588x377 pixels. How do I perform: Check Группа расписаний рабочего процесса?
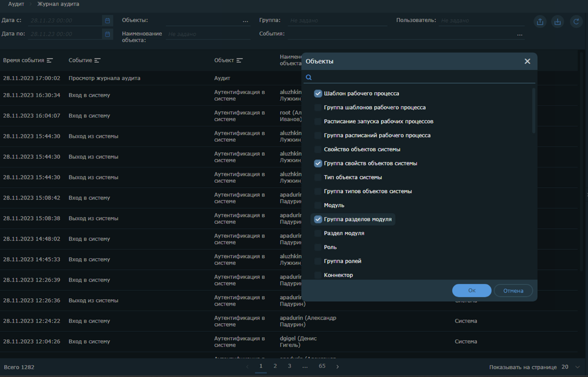(x=318, y=136)
